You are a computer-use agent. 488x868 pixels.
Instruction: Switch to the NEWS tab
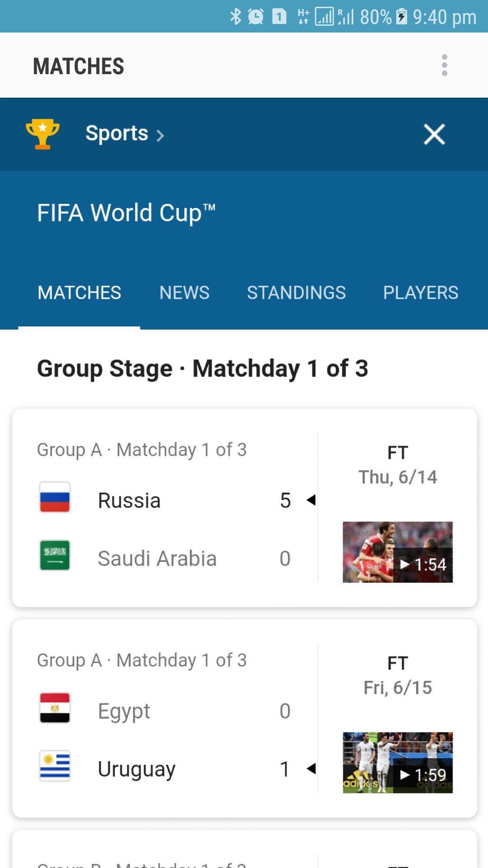pos(184,292)
